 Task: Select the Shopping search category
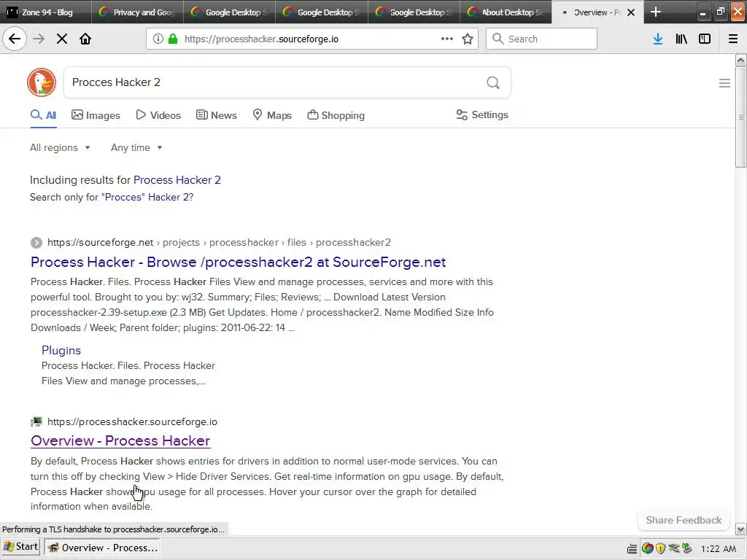coord(336,115)
